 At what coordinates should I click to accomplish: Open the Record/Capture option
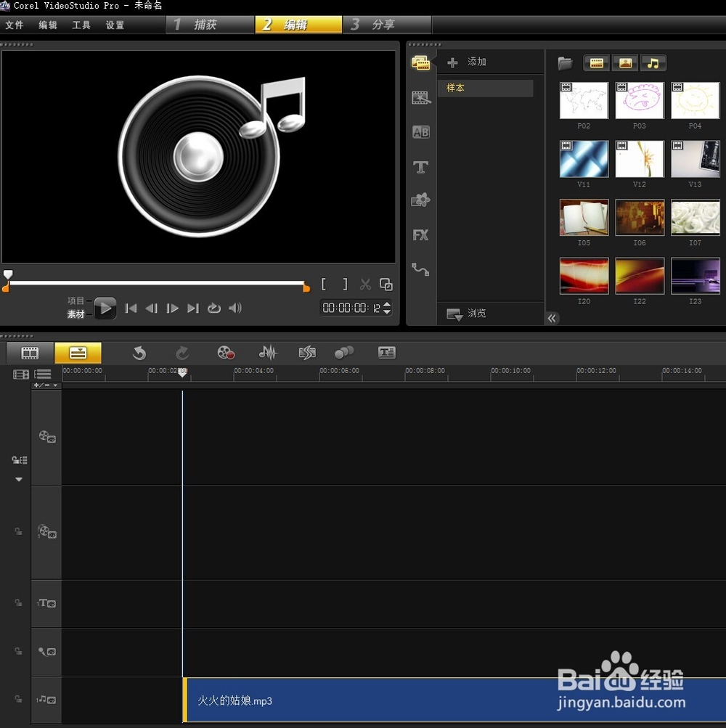(x=226, y=353)
